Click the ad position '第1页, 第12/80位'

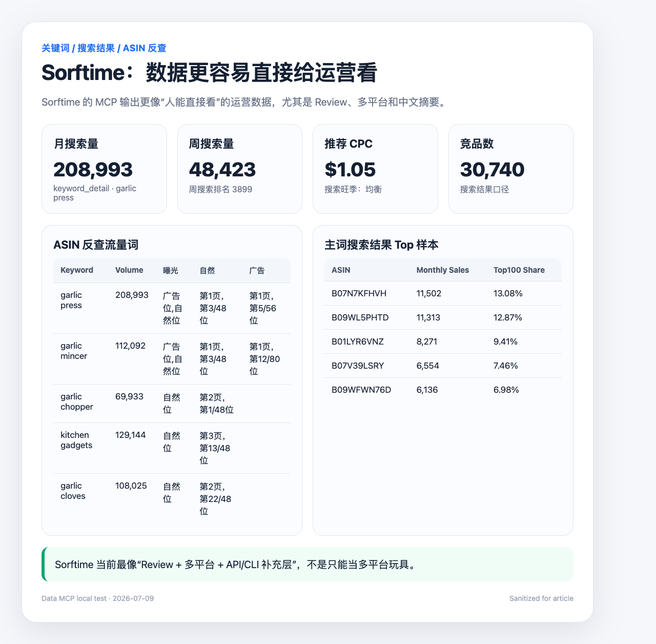pyautogui.click(x=265, y=359)
